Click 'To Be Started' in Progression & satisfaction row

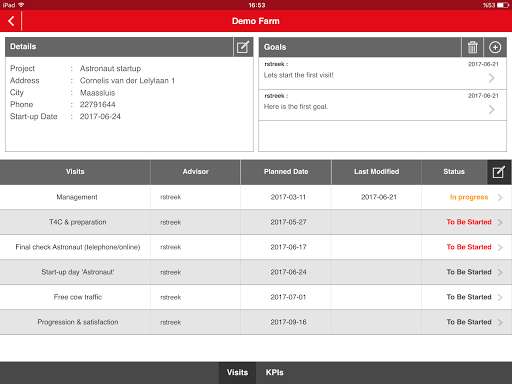(469, 322)
